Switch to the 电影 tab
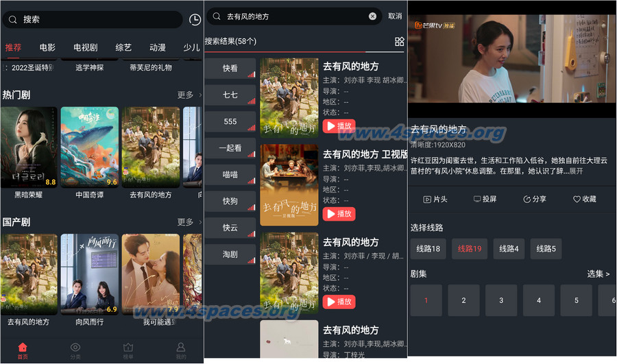Viewport: 617px width, 364px height. [47, 47]
